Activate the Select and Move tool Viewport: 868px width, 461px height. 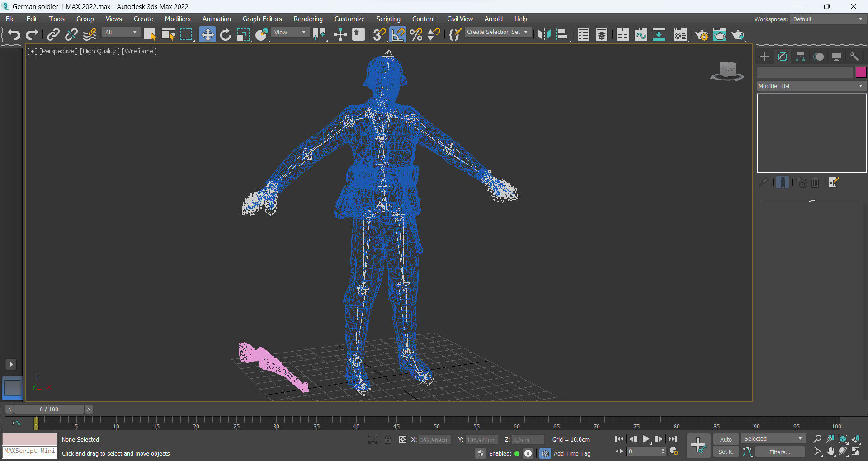pyautogui.click(x=208, y=34)
